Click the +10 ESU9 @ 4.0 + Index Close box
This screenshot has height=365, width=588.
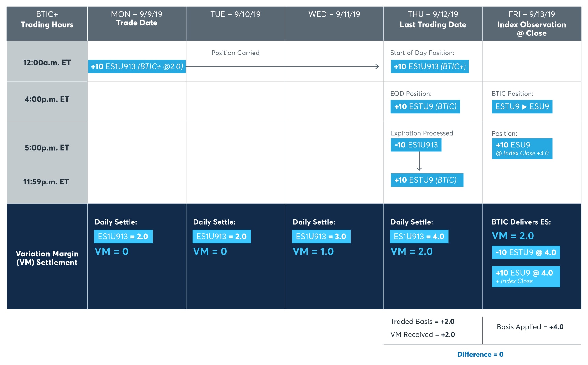pyautogui.click(x=526, y=277)
